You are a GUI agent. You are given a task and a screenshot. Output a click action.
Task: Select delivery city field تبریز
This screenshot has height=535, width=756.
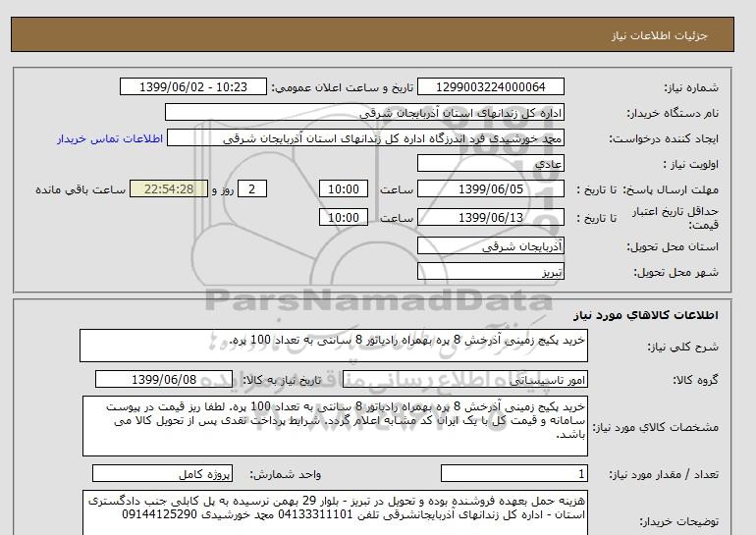tap(490, 271)
